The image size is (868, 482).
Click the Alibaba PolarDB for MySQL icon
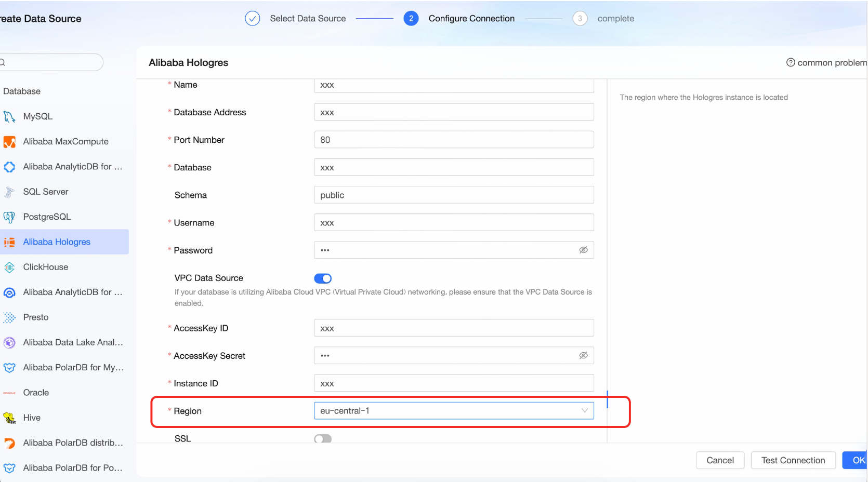(9, 367)
